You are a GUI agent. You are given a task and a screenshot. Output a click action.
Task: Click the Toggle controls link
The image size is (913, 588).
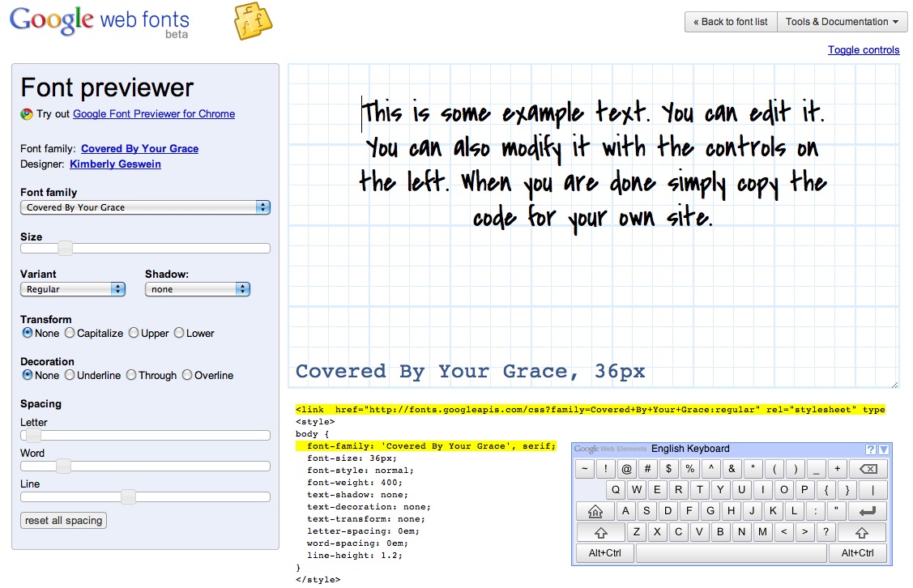click(864, 50)
